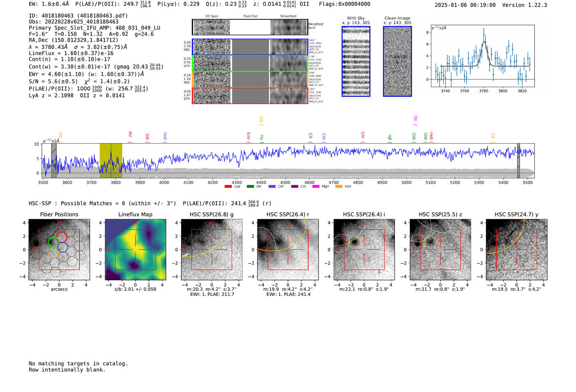Click 'Row intentionally blank.' text

click(x=67, y=370)
